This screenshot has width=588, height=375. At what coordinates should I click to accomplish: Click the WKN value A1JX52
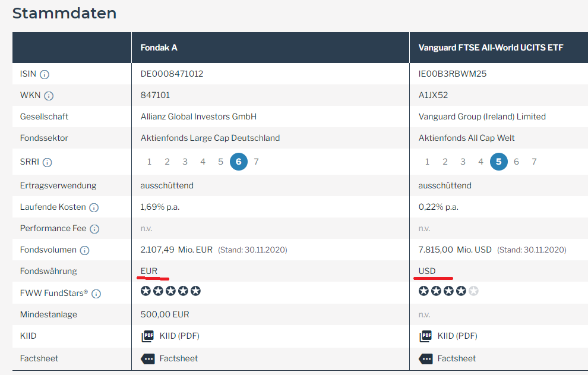point(433,95)
